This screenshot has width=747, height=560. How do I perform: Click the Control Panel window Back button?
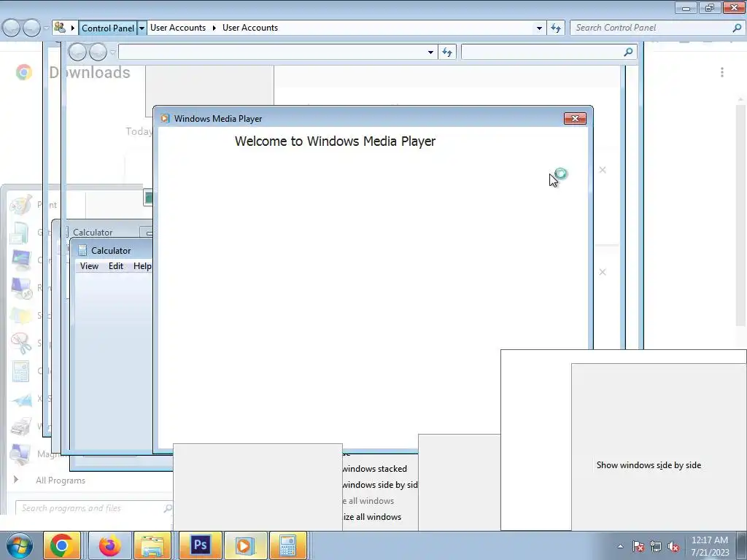12,28
